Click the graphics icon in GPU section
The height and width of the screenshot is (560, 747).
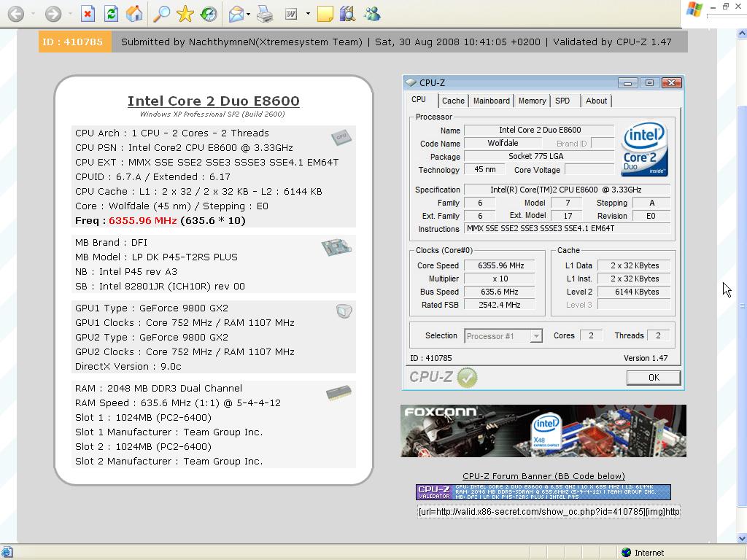coord(344,311)
